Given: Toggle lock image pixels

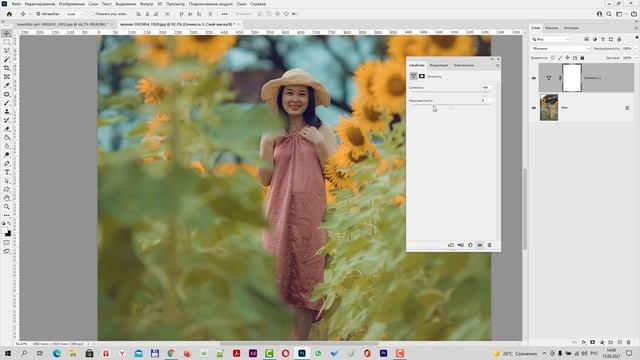Looking at the screenshot, I should [560, 58].
